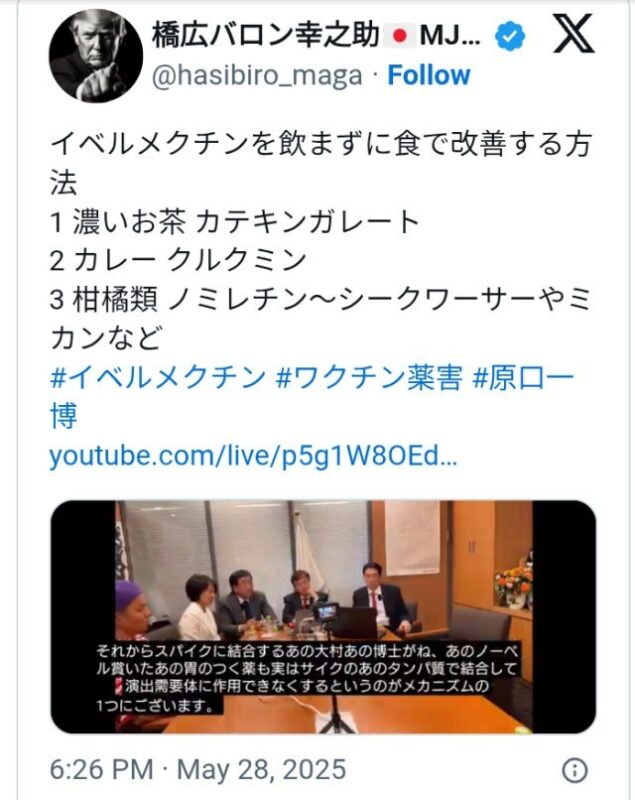635x800 pixels.
Task: Click the line 1 濃いお茶 カテキンガレート
Action: (234, 222)
